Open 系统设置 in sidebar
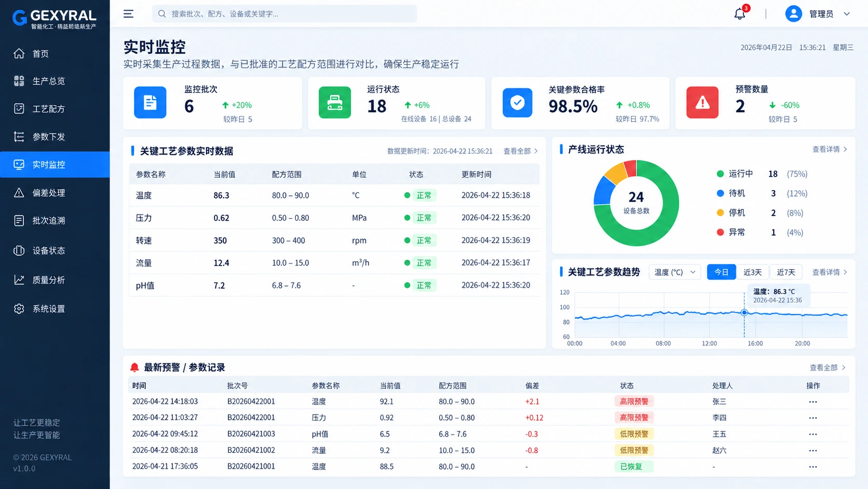 [x=55, y=309]
